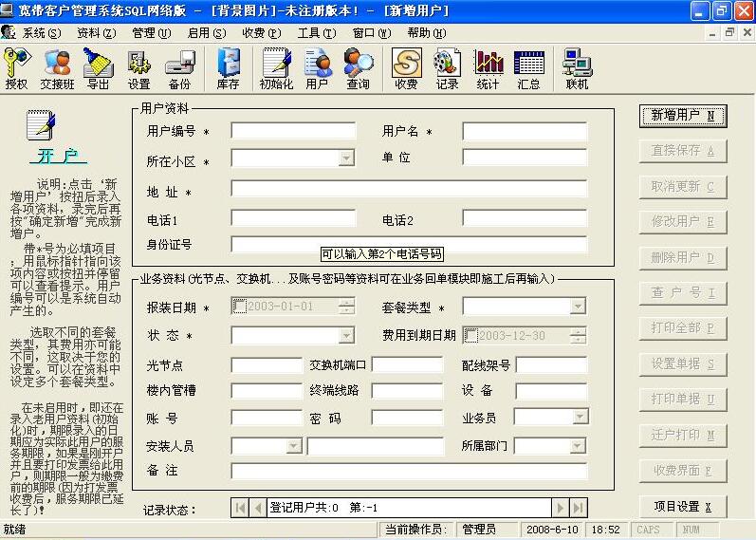Click the 取消更新 C button

pos(683,186)
